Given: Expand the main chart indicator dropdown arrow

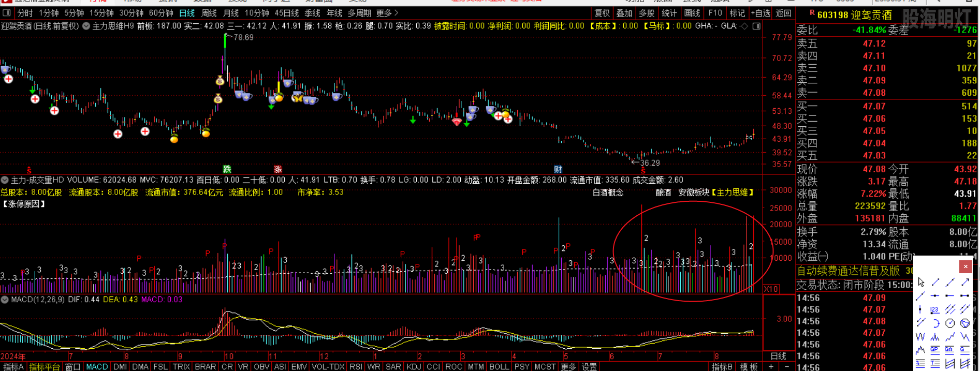Looking at the screenshot, I should coord(86,26).
